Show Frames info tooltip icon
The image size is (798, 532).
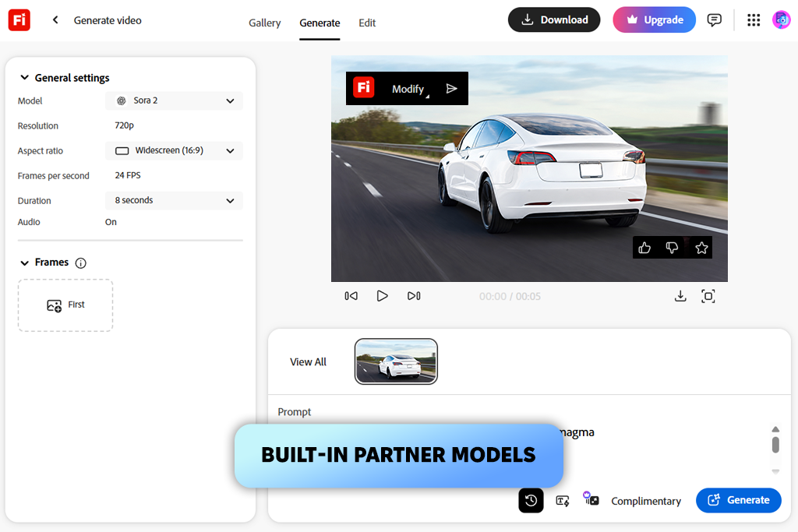point(80,263)
